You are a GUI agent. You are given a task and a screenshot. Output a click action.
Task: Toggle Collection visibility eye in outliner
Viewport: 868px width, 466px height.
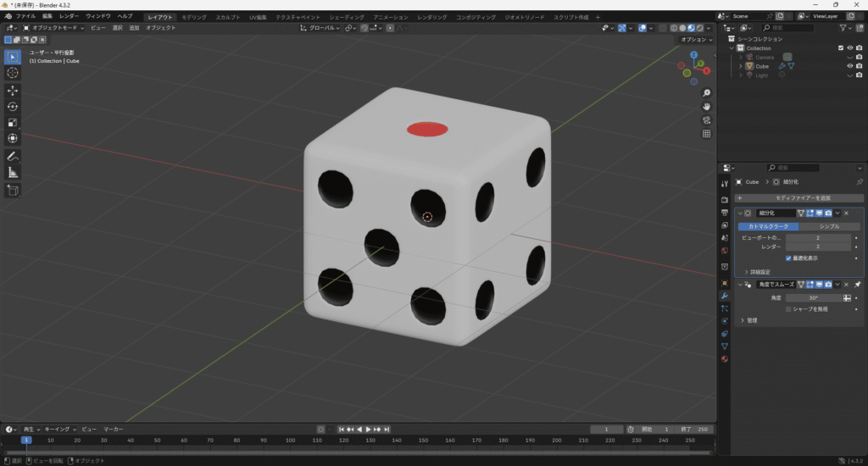click(x=849, y=48)
